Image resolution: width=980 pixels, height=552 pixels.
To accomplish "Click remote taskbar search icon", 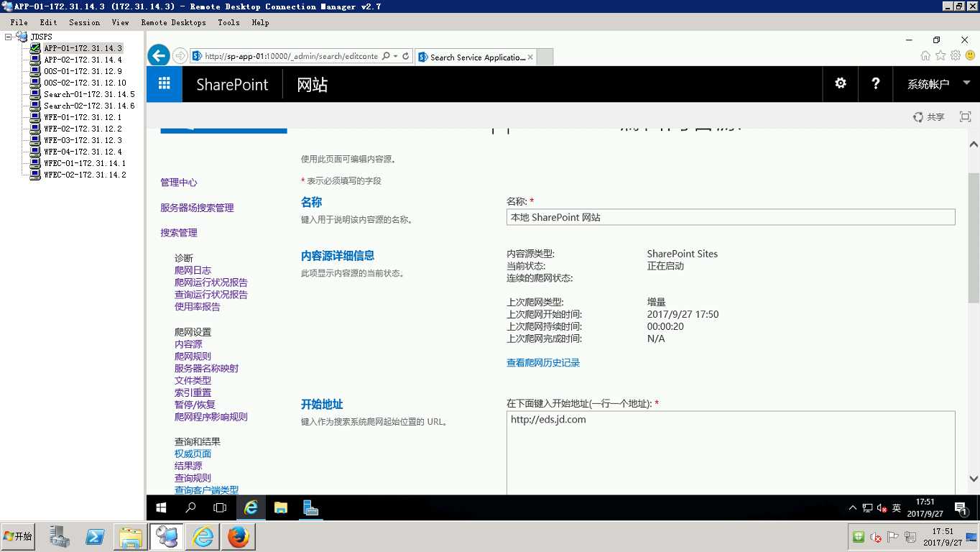I will [190, 507].
